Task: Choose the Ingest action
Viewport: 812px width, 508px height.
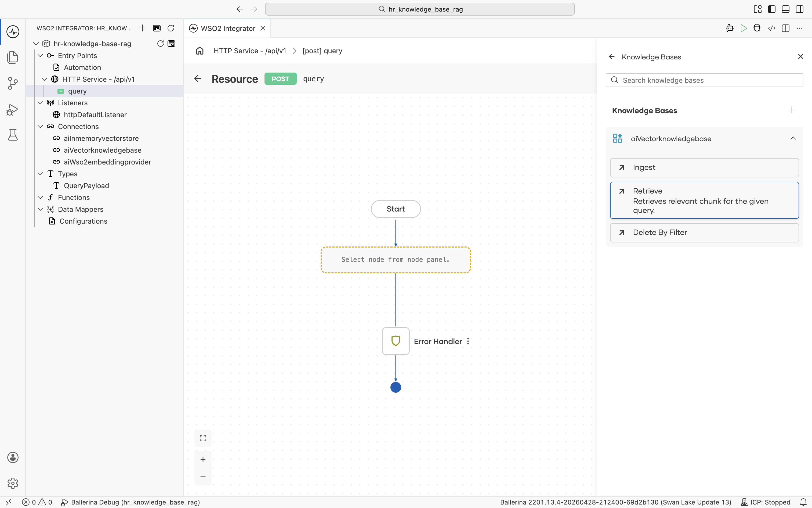Action: 704,168
